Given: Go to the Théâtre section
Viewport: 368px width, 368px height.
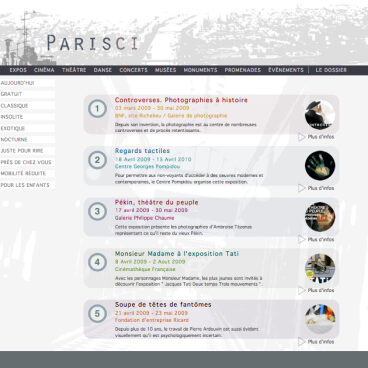Looking at the screenshot, I should coord(74,70).
